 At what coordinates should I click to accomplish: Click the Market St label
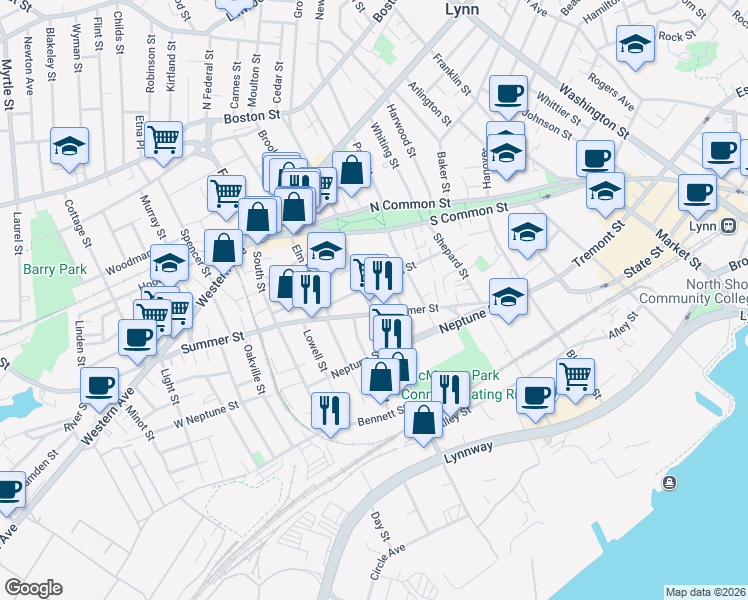tap(678, 249)
